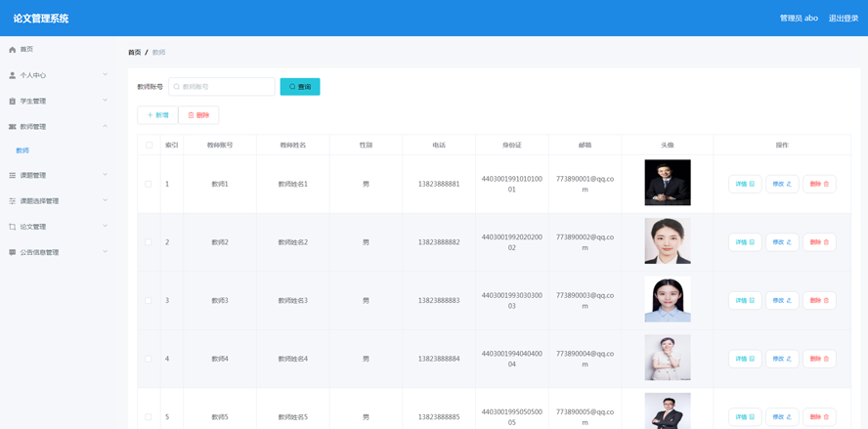Viewport: 868px width, 429px height.
Task: Click the 公告信息管理 sidebar icon
Action: [13, 252]
